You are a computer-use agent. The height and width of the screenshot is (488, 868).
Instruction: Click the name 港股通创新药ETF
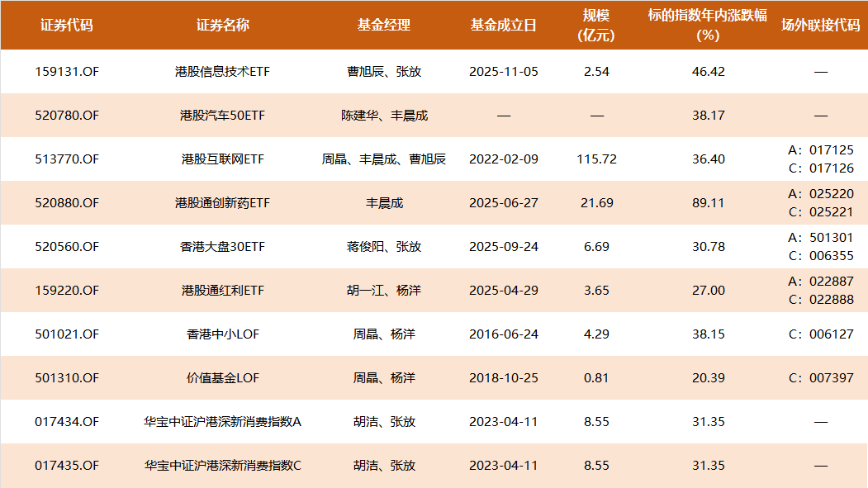[222, 203]
